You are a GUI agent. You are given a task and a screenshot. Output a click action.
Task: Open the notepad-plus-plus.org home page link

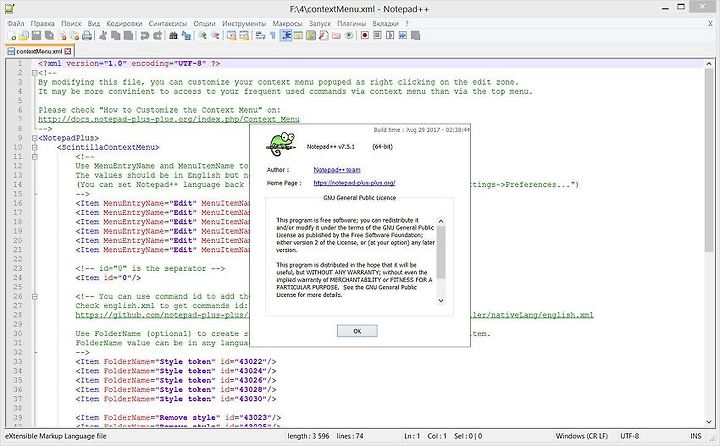[x=354, y=183]
